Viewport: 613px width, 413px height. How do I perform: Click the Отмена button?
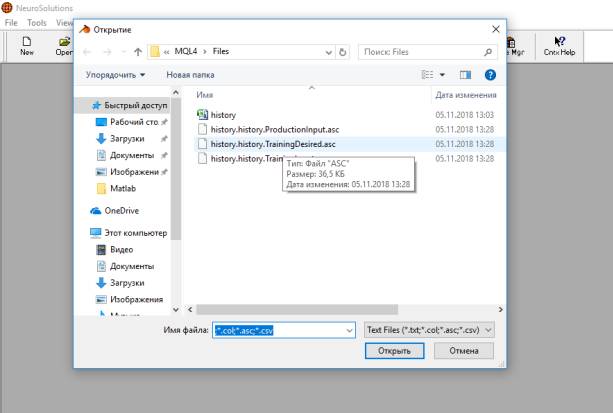[463, 351]
